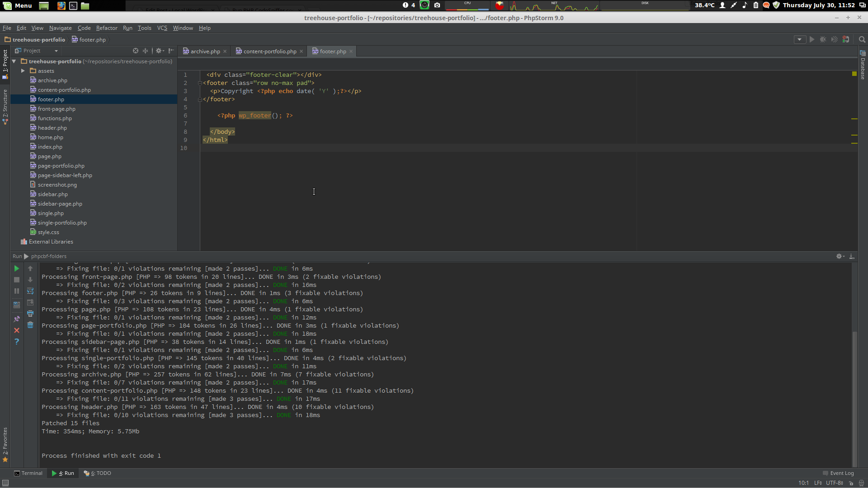Screen dimensions: 868x488
Task: Toggle pin tab in Run panel
Action: coord(17,319)
